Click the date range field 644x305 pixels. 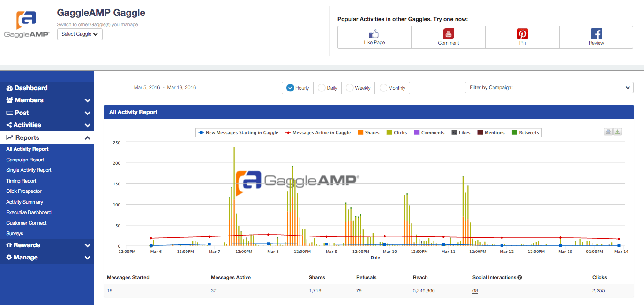click(165, 88)
